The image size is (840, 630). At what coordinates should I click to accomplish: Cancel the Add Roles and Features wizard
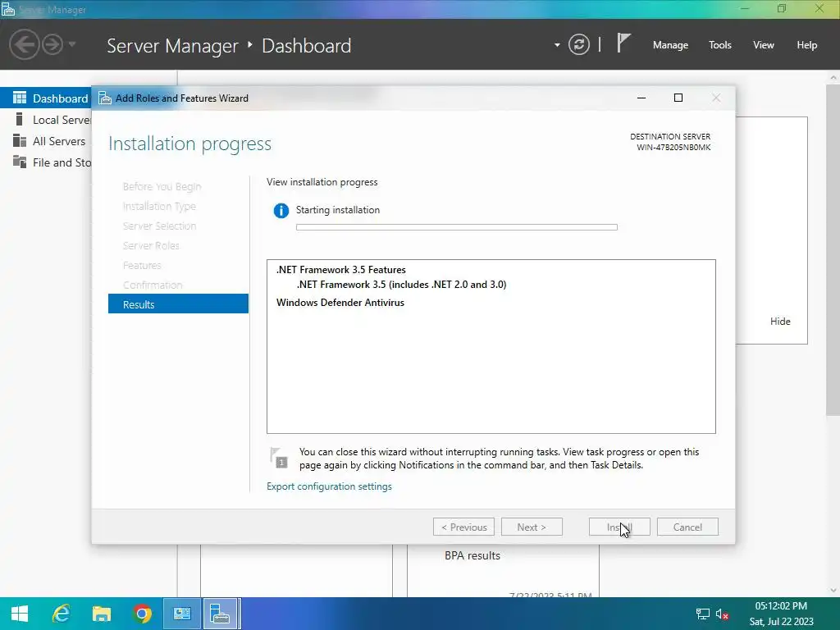(687, 527)
